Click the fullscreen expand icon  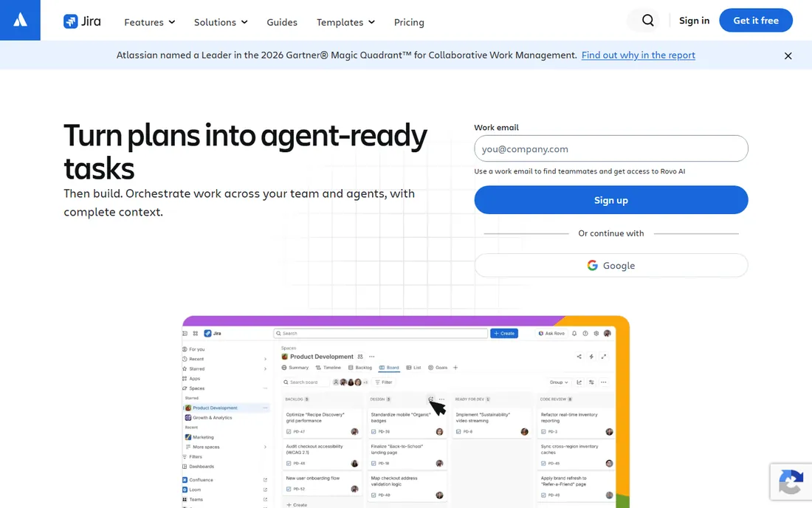(x=604, y=357)
